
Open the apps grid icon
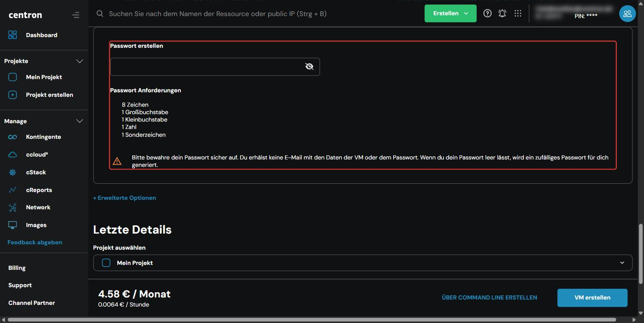tap(518, 13)
